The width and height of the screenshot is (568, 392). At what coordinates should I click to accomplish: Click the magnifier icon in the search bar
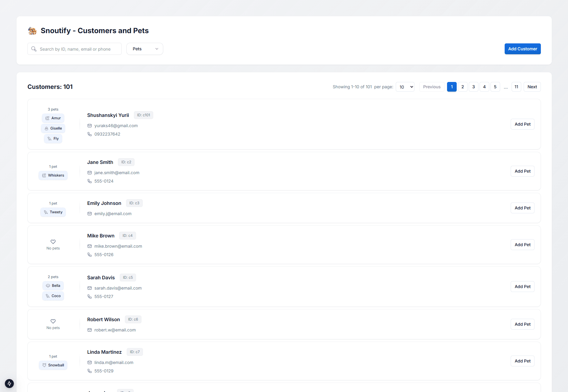tap(34, 49)
